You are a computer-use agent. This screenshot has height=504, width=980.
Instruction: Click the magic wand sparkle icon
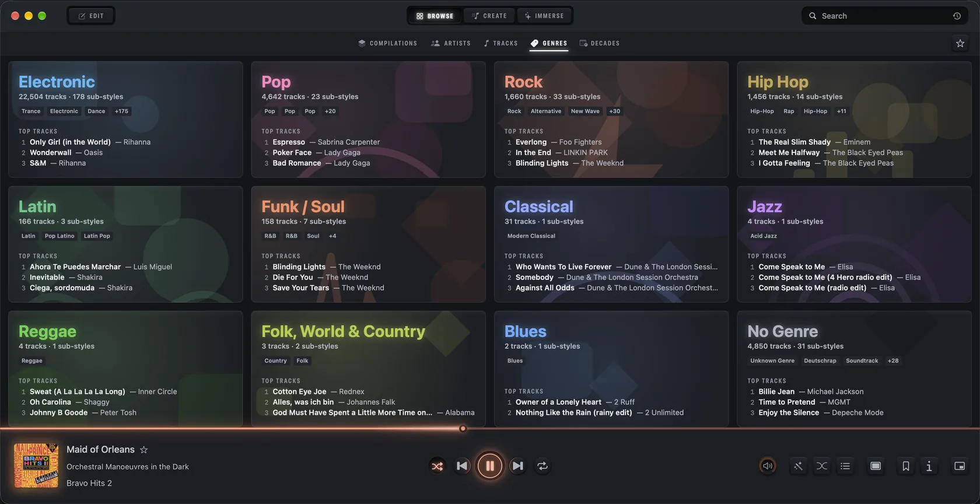click(798, 466)
